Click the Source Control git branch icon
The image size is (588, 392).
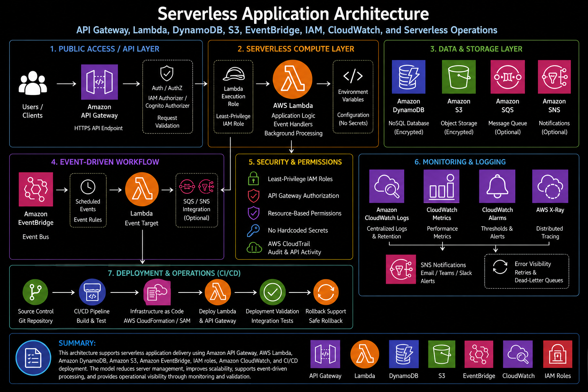[35, 292]
